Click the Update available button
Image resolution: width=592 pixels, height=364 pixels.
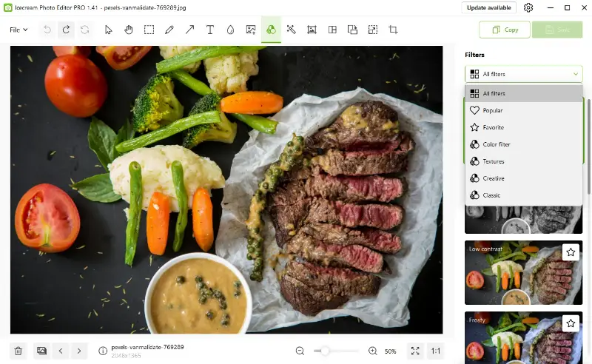click(488, 7)
